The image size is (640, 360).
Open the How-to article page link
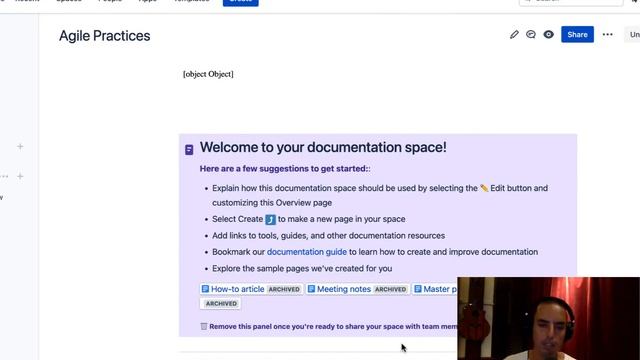[x=238, y=289]
